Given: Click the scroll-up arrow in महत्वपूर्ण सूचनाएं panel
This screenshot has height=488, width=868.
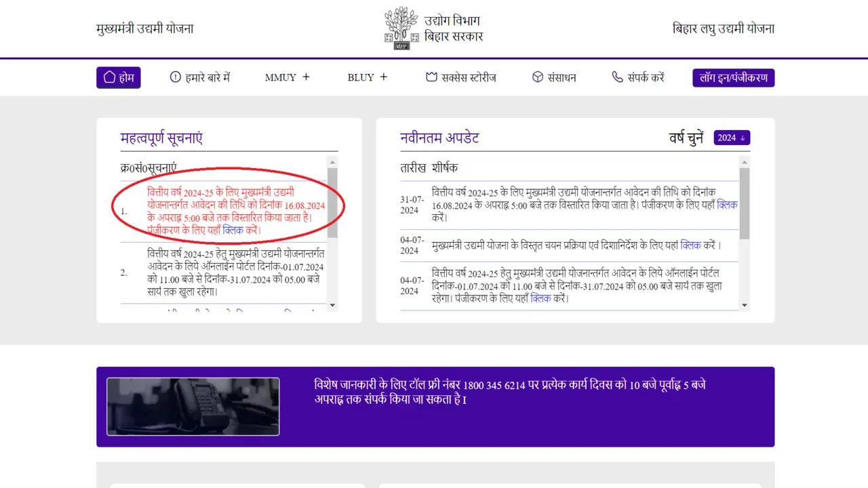Looking at the screenshot, I should pos(332,162).
